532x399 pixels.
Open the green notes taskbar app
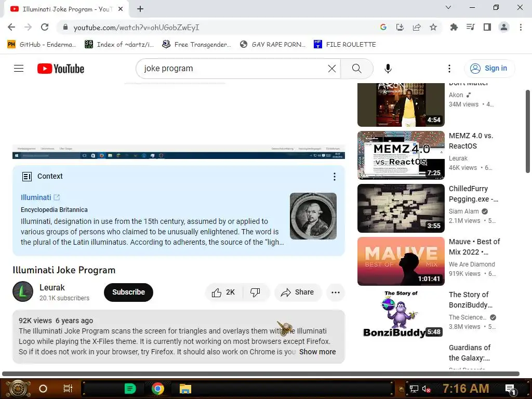pyautogui.click(x=130, y=389)
